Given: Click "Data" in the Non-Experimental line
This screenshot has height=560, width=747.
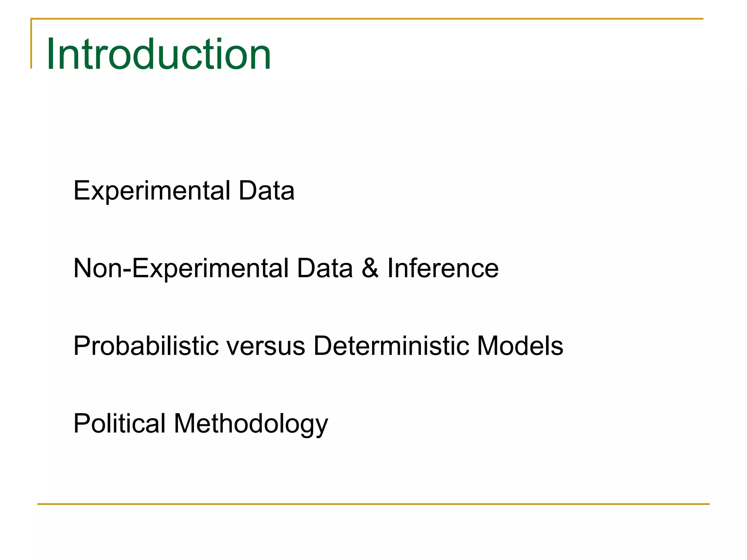Looking at the screenshot, I should tap(325, 268).
